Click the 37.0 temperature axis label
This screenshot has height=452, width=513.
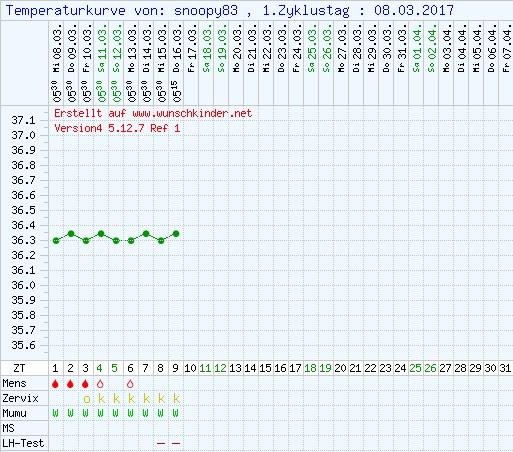coord(23,135)
